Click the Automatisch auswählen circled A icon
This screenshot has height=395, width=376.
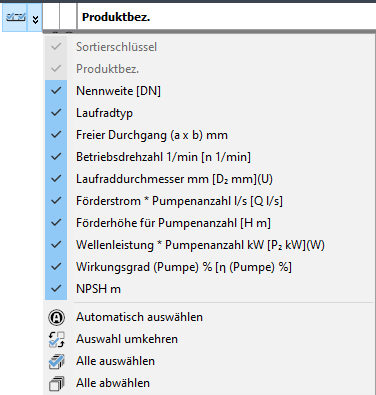coord(56,317)
